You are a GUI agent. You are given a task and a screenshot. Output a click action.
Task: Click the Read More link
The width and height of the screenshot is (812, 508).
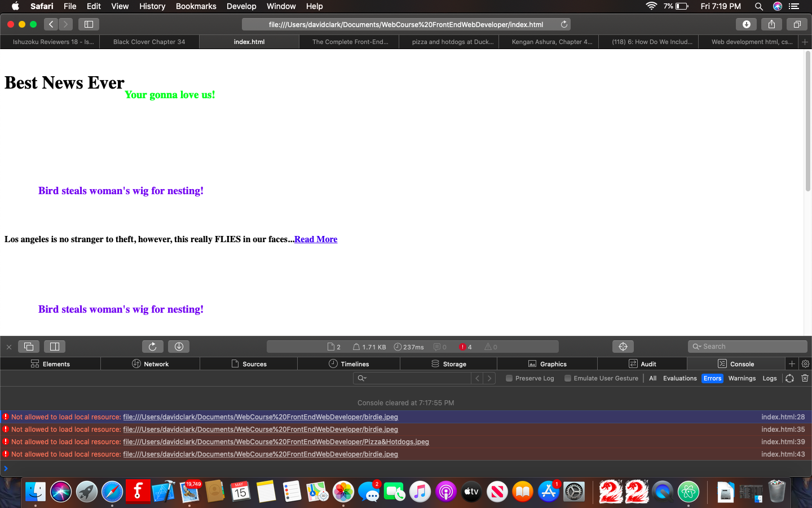[x=316, y=239]
